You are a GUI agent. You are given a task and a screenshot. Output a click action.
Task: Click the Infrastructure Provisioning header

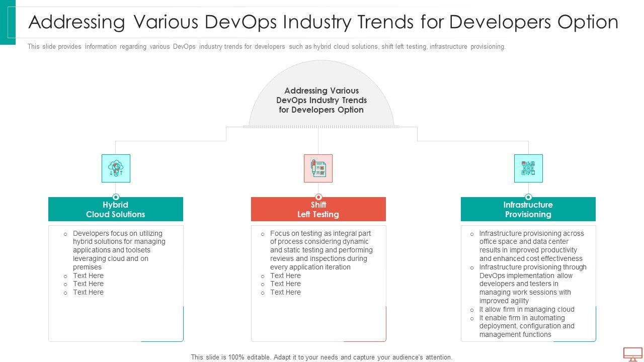(528, 210)
